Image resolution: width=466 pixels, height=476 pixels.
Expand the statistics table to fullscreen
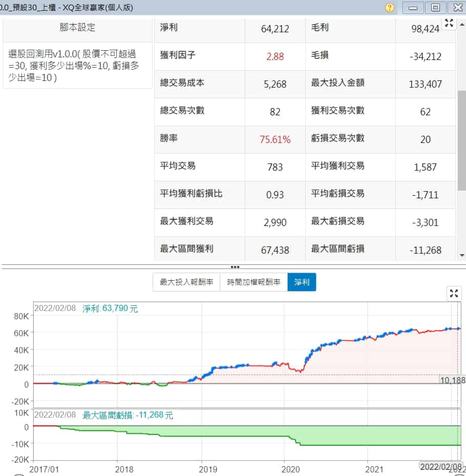pos(449,23)
